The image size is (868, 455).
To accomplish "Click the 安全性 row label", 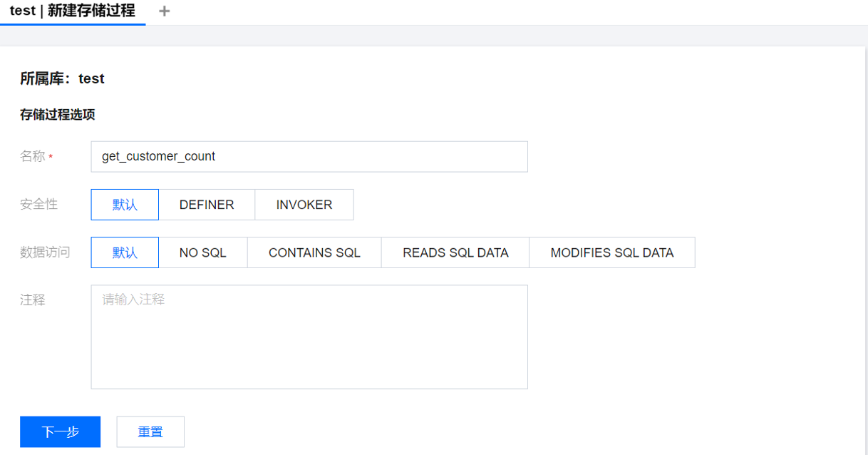I will (38, 204).
